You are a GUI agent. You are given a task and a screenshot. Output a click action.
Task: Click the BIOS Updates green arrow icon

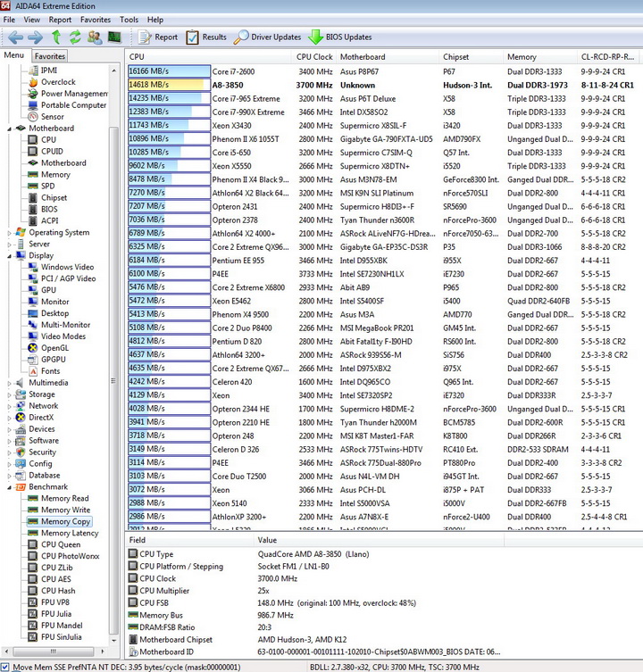point(316,37)
